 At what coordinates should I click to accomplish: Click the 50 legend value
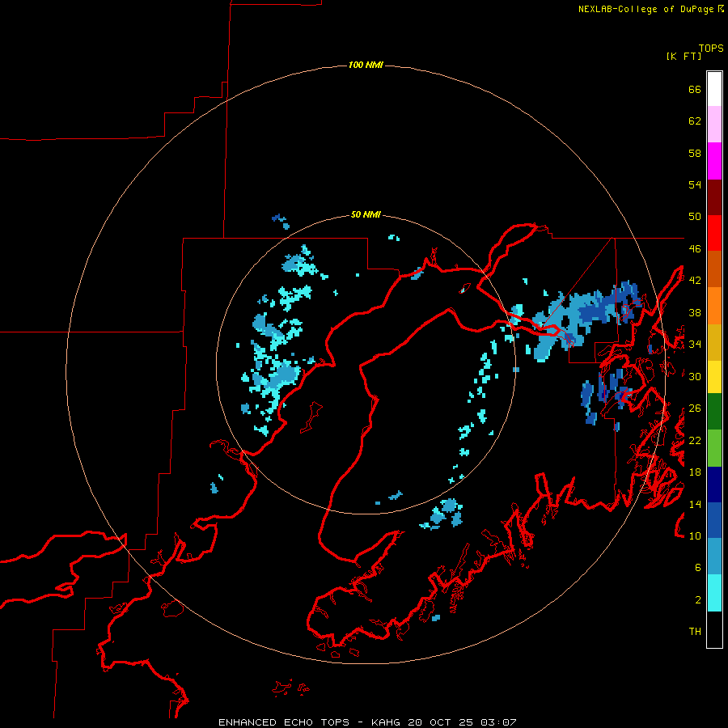pyautogui.click(x=695, y=217)
